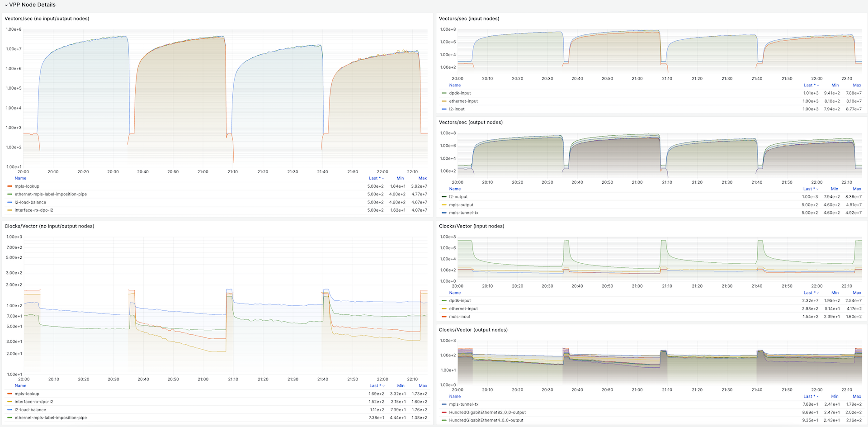This screenshot has width=868, height=427.
Task: Toggle interface-rx-dpo-l2 series in top-left legend
Action: pyautogui.click(x=34, y=210)
